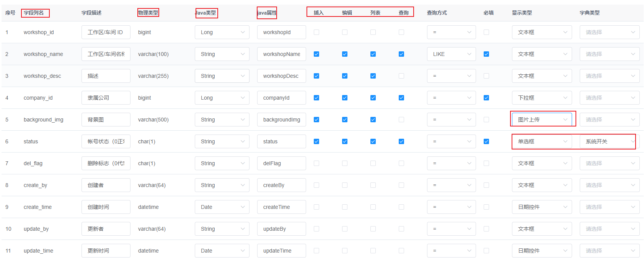The height and width of the screenshot is (261, 644).
Task: Edit Java property field workshopName
Action: pyautogui.click(x=282, y=54)
